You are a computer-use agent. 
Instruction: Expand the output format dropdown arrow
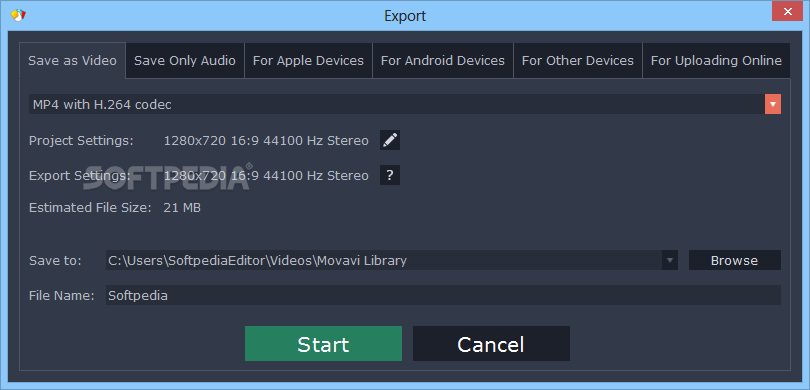(x=773, y=104)
